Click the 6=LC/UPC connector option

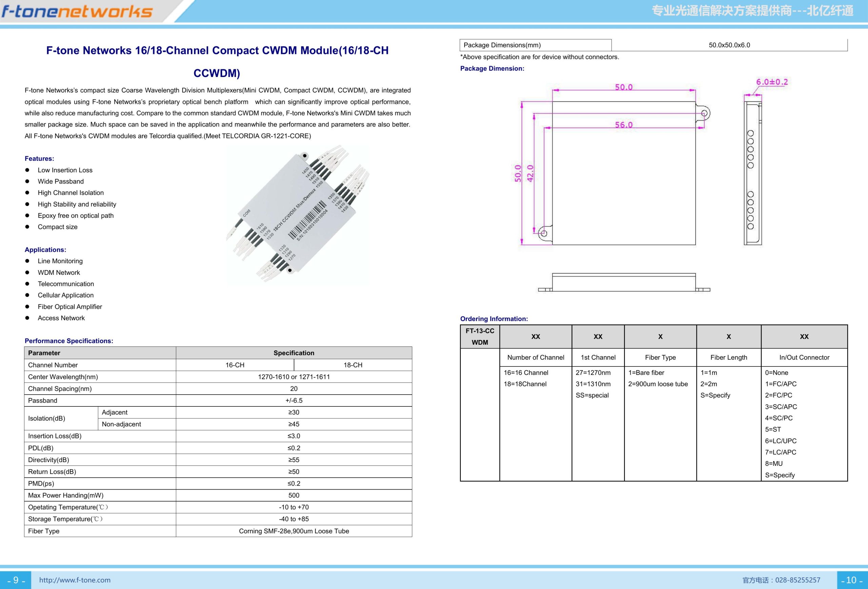781,441
